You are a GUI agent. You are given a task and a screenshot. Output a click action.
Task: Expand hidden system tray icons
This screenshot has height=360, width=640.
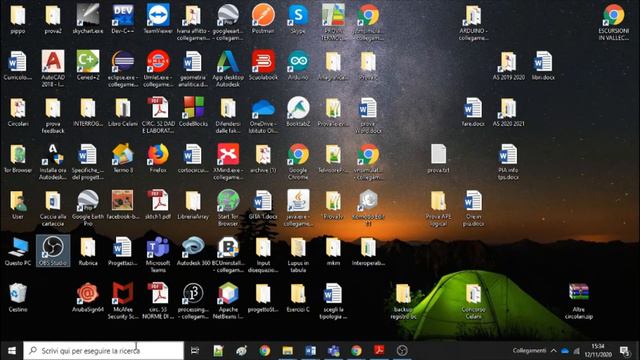553,351
